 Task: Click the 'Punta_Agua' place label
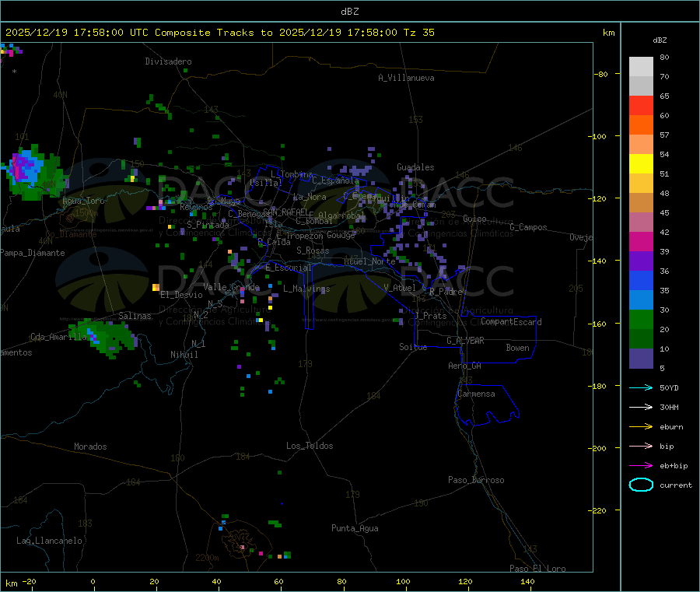(355, 528)
